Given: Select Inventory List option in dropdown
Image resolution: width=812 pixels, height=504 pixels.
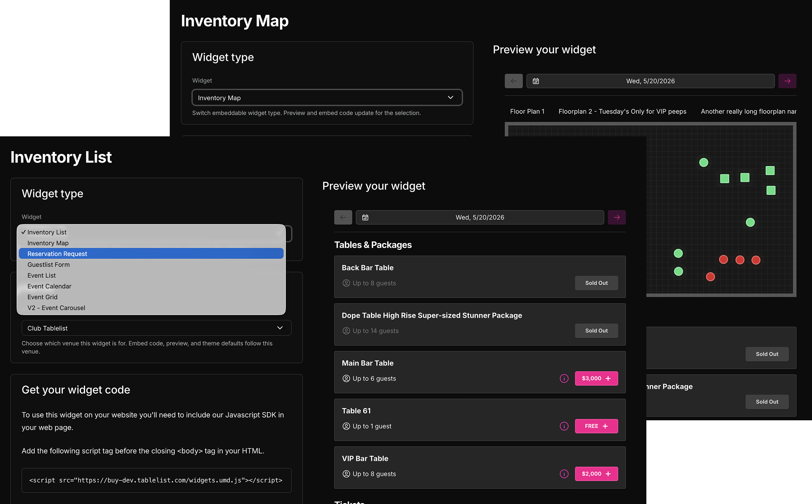Looking at the screenshot, I should coord(151,232).
